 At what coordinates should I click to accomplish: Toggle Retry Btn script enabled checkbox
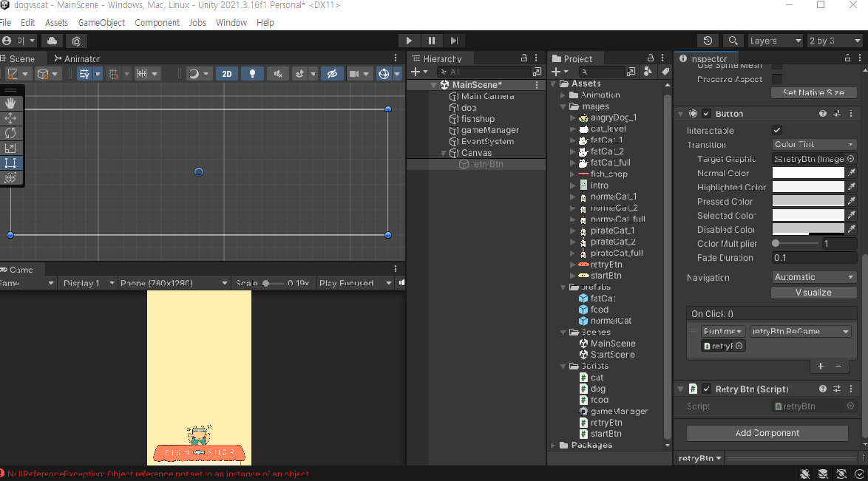tap(706, 389)
